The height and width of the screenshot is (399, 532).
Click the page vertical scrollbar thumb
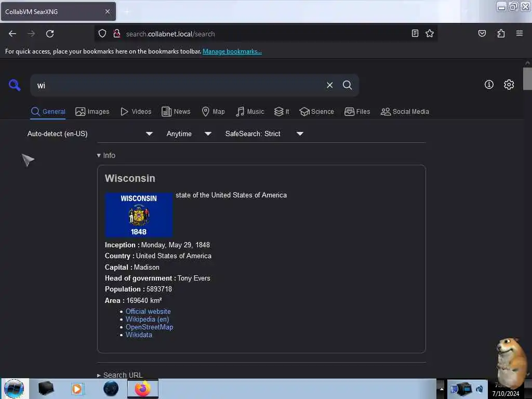point(527,79)
